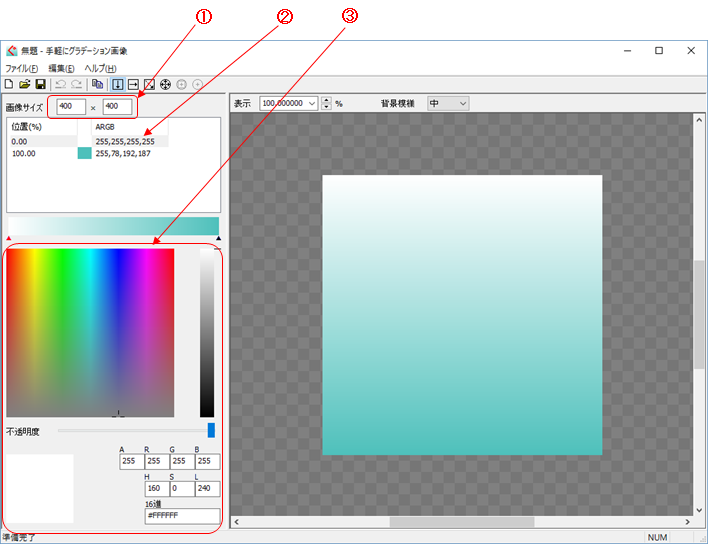Click the vertical lightness grayscale bar
Image resolution: width=708 pixels, height=544 pixels.
coord(207,333)
